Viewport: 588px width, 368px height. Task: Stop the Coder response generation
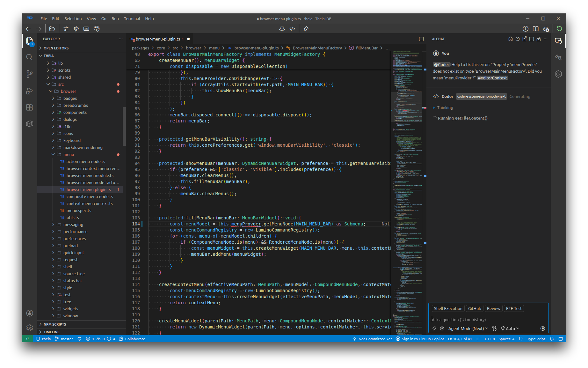543,328
